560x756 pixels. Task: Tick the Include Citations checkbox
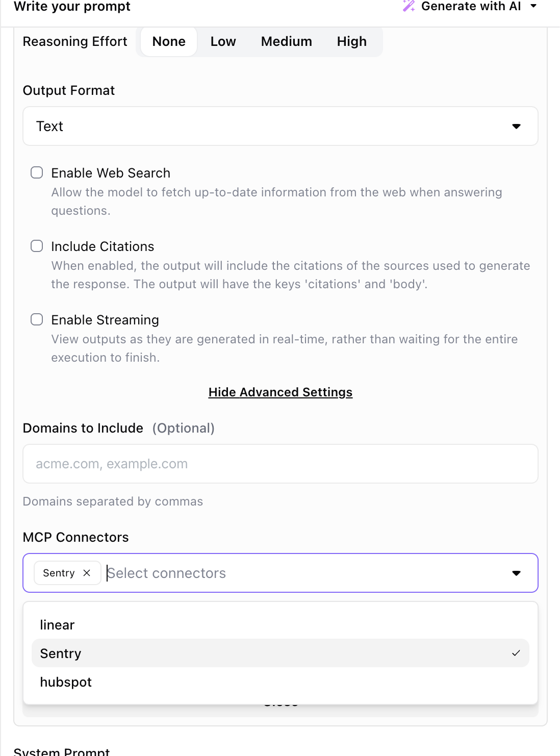pos(37,246)
